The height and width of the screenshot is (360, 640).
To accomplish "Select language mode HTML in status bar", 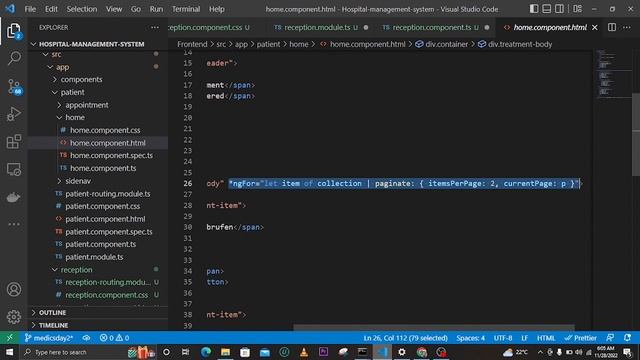I will (546, 338).
